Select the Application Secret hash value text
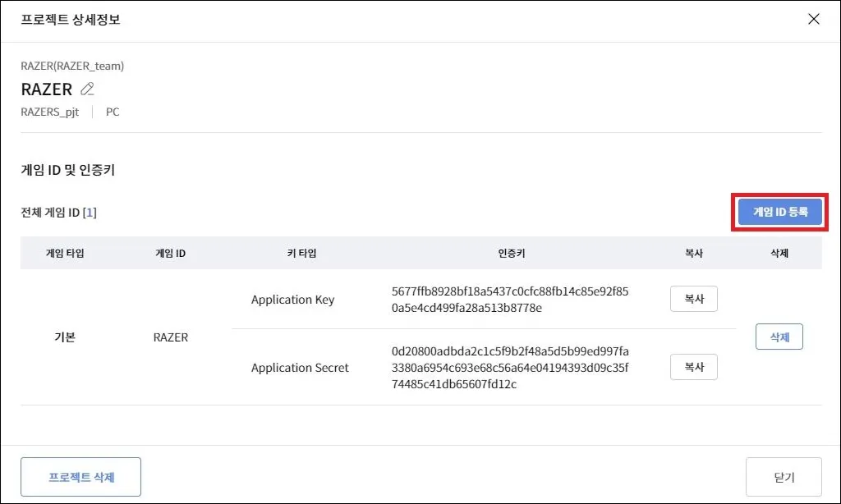This screenshot has height=504, width=841. pos(510,367)
